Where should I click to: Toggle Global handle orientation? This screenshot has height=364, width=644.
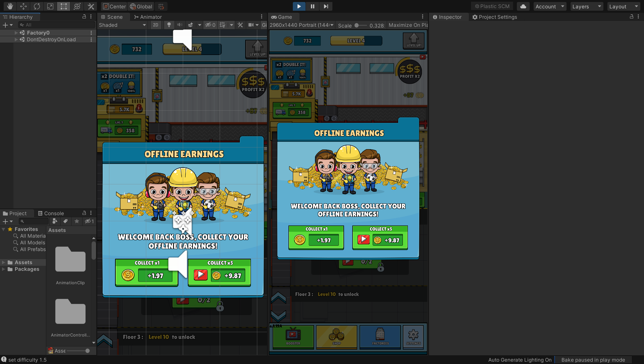[141, 6]
